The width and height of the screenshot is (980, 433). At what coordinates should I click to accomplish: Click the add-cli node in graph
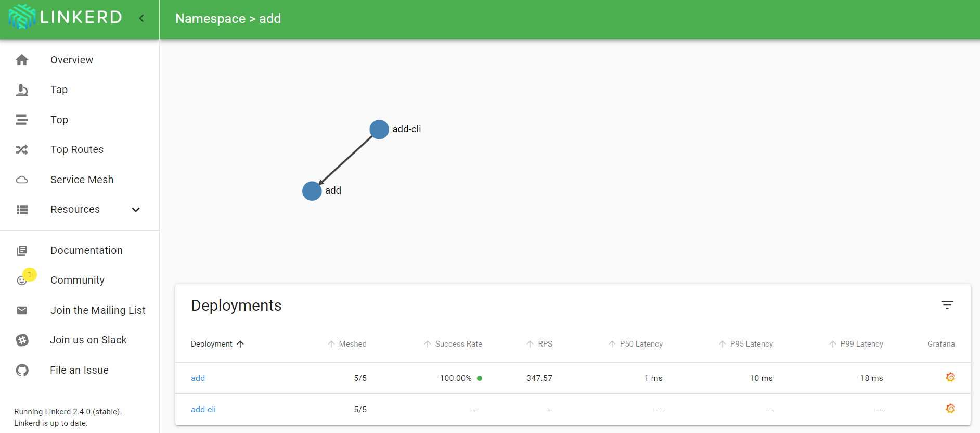click(379, 130)
